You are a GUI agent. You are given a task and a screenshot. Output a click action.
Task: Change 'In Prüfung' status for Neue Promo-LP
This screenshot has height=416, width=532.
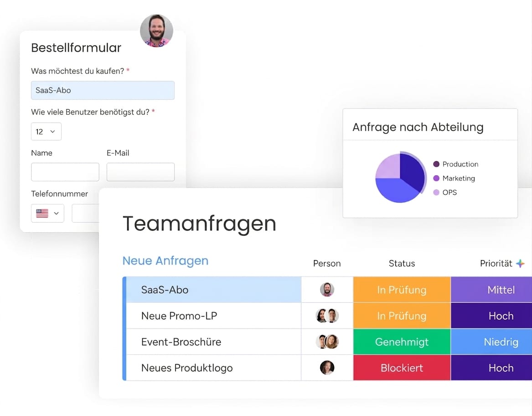[402, 316]
